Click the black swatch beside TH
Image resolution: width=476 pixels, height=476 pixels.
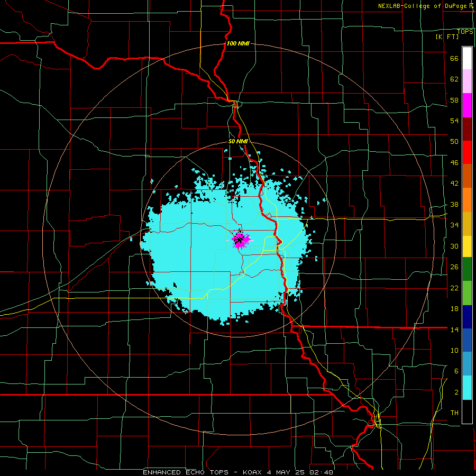(x=467, y=411)
